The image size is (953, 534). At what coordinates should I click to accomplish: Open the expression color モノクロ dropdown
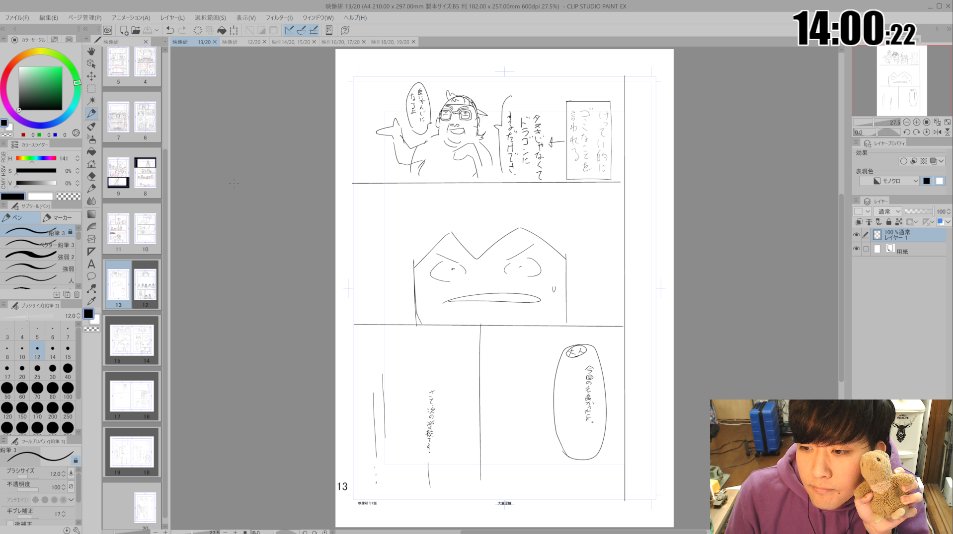[x=896, y=181]
